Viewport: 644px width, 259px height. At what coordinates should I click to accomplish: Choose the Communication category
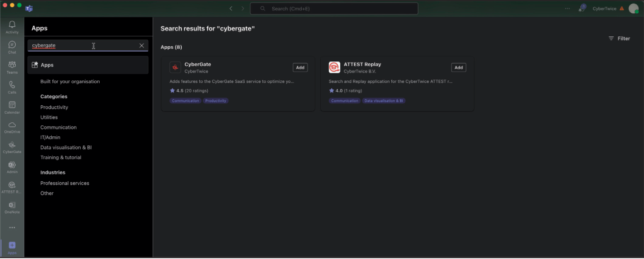pyautogui.click(x=58, y=128)
